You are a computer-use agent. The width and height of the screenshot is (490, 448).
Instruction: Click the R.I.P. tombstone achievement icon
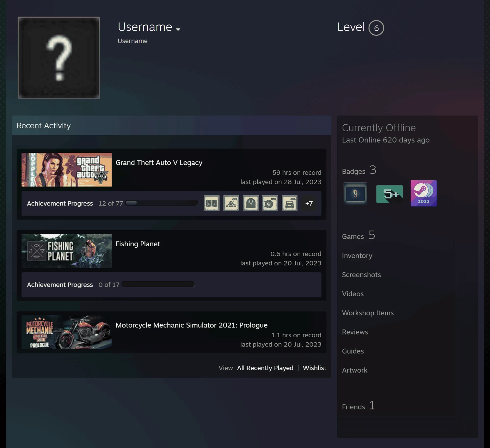251,203
